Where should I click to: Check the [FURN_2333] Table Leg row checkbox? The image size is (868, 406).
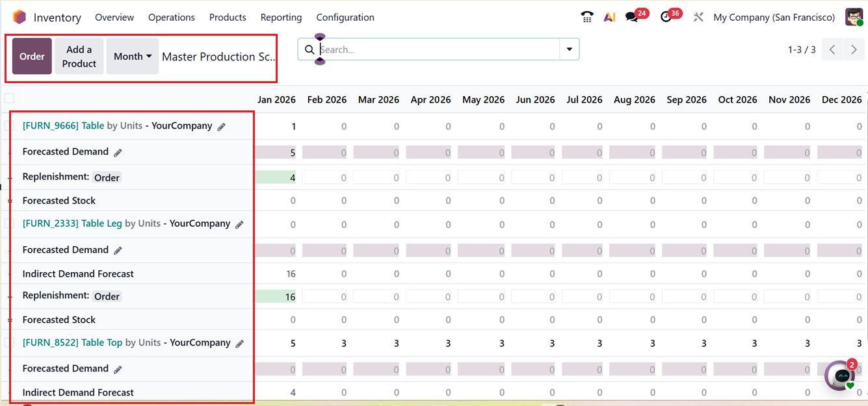pyautogui.click(x=9, y=223)
